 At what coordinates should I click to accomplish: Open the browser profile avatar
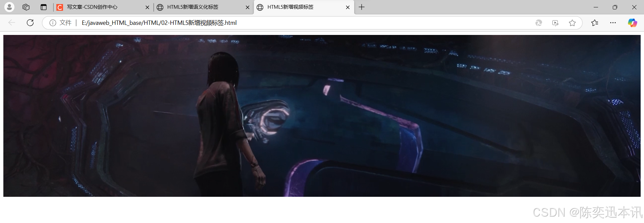[x=9, y=7]
